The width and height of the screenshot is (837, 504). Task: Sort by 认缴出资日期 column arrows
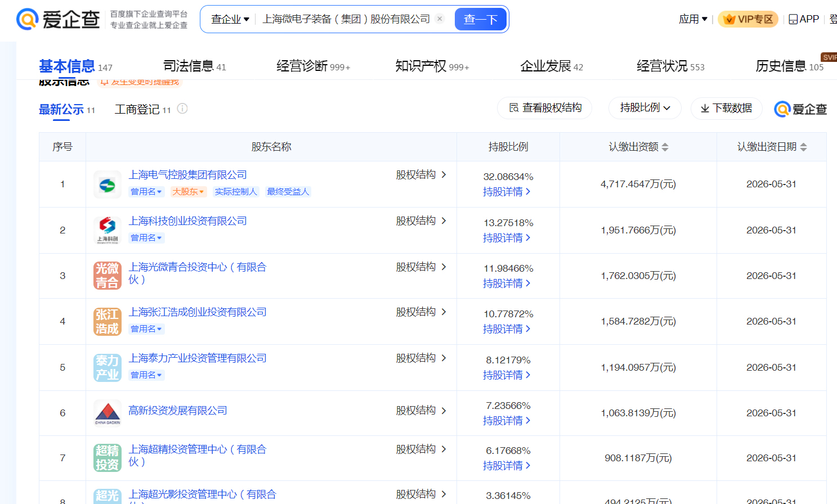pos(803,147)
